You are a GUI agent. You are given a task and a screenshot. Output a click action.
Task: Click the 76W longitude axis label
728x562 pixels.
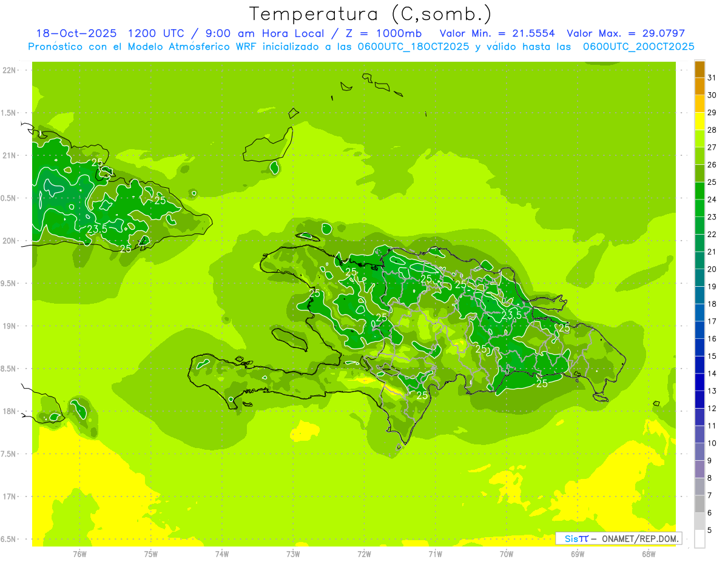[79, 554]
